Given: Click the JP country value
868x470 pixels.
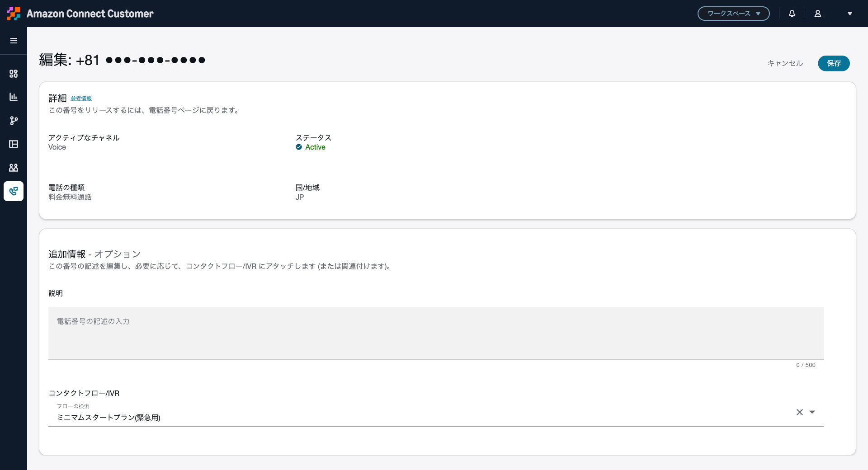Looking at the screenshot, I should (x=300, y=197).
